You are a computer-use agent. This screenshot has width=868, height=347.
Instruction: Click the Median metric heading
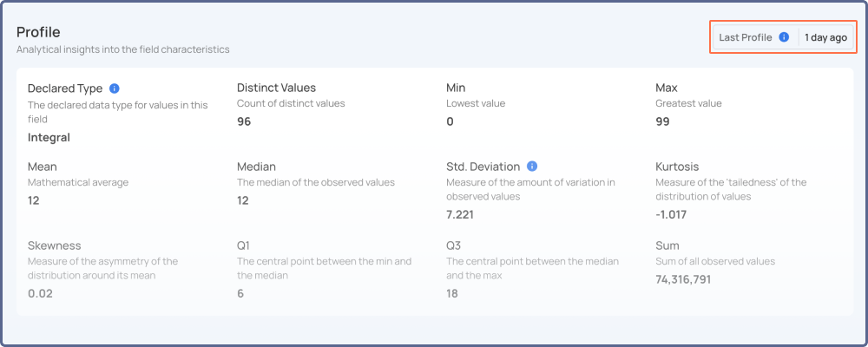(256, 167)
